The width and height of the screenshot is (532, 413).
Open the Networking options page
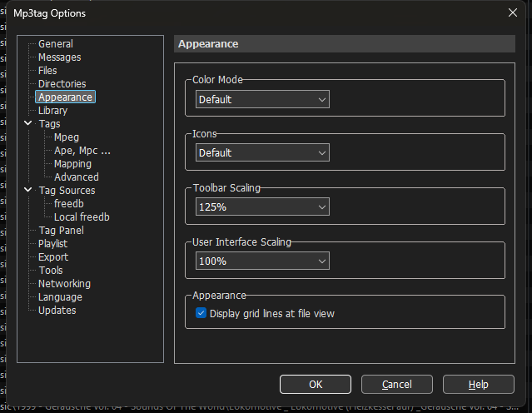[x=64, y=284]
